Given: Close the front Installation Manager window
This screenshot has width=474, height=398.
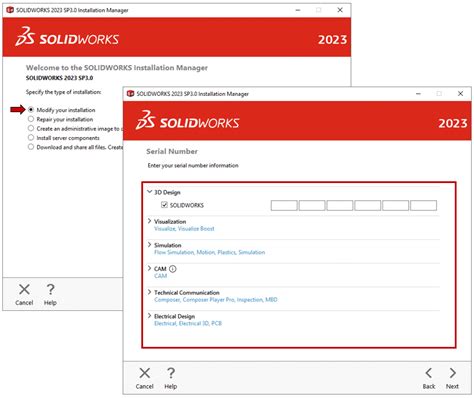Looking at the screenshot, I should (x=460, y=94).
